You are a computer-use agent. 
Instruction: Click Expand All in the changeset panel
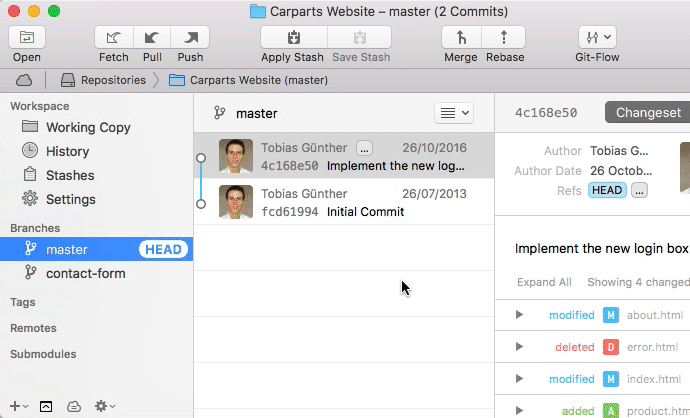[x=544, y=282]
